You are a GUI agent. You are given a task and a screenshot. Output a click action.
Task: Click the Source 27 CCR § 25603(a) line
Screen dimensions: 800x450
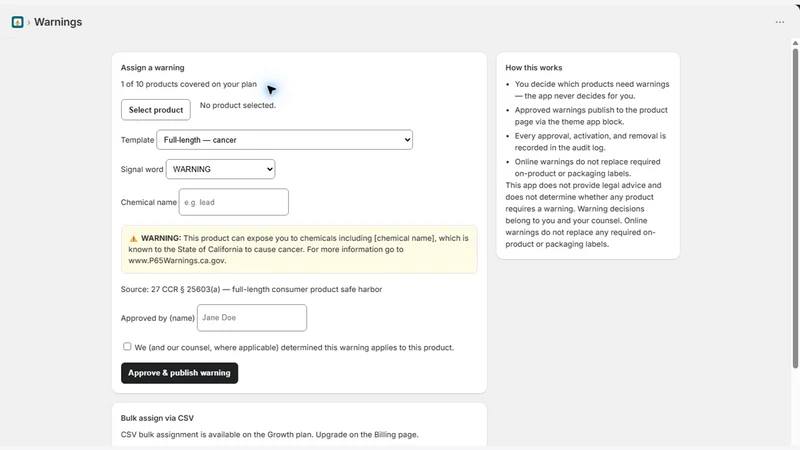coord(252,289)
